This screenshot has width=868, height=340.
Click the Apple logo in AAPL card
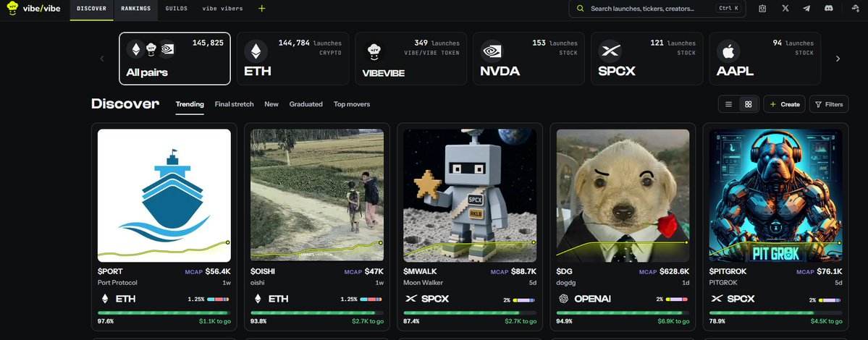728,51
